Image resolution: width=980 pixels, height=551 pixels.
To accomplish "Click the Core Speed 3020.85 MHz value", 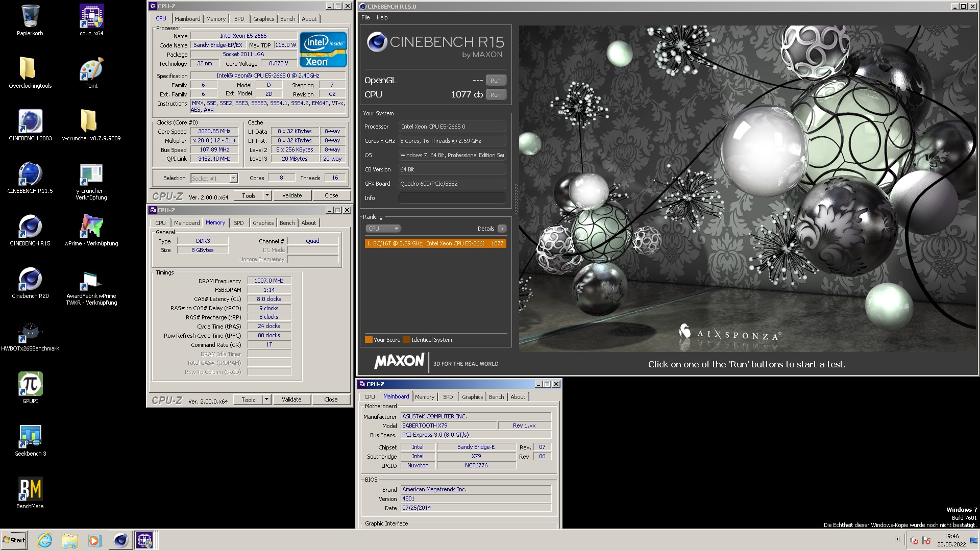I will click(x=214, y=131).
